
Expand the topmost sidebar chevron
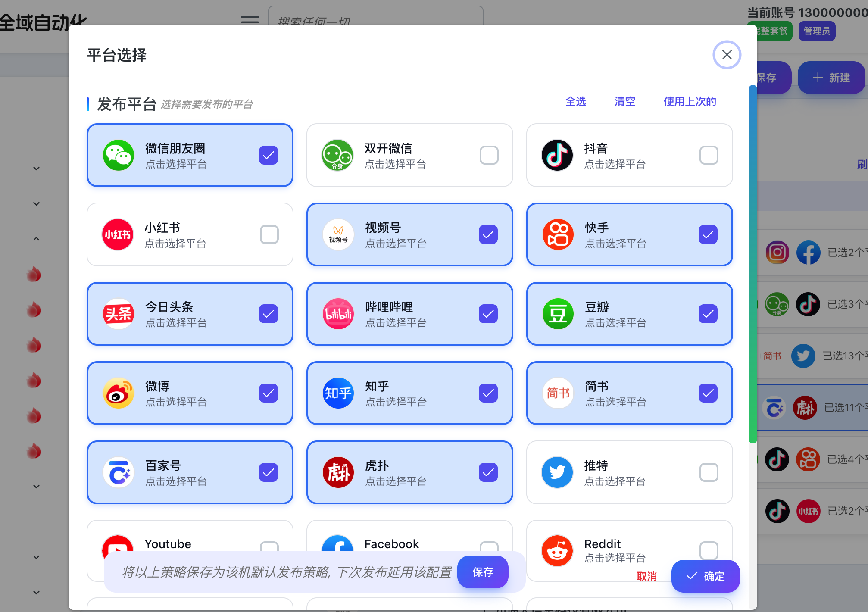(x=37, y=169)
